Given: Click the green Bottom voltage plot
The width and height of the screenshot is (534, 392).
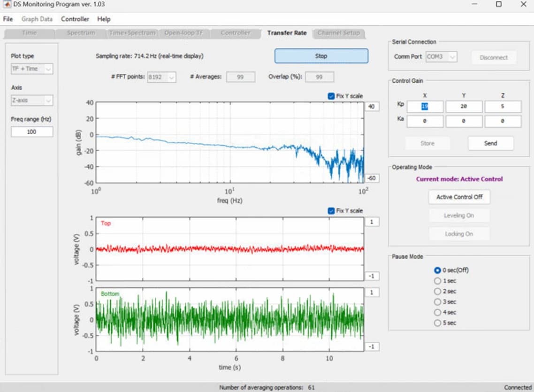Looking at the screenshot, I should coord(230,320).
